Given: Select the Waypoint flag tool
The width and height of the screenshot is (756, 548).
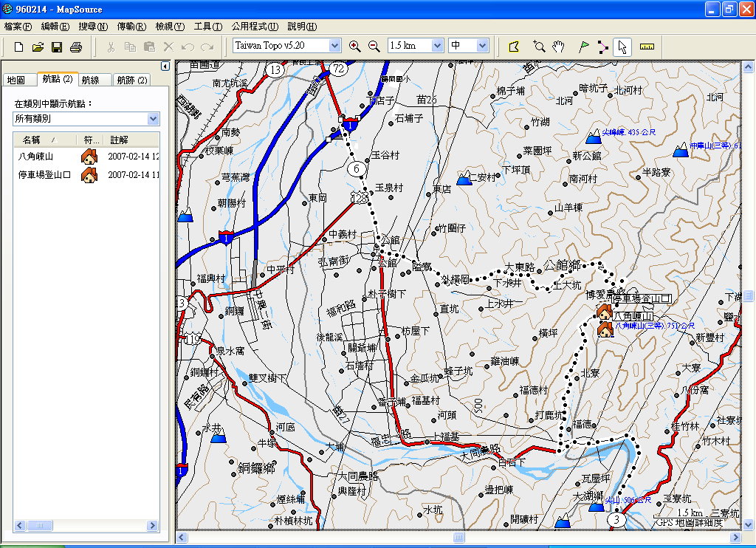Looking at the screenshot, I should pos(583,47).
